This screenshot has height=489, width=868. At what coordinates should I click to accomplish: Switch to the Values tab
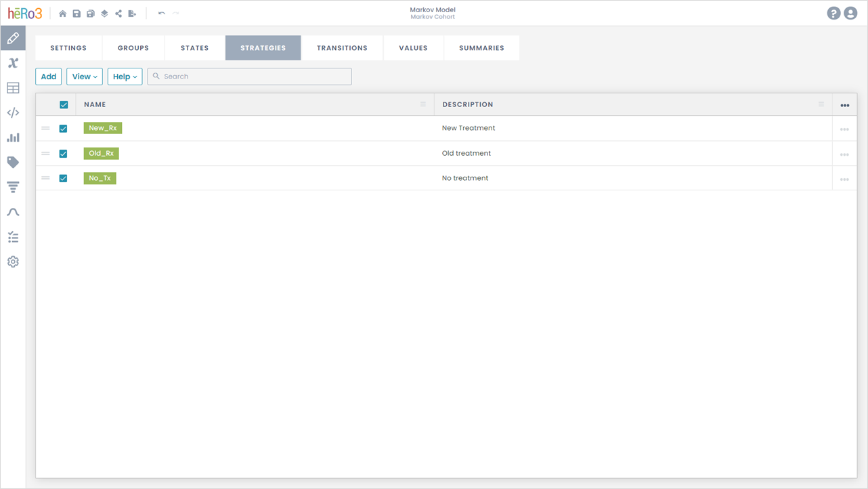tap(414, 48)
